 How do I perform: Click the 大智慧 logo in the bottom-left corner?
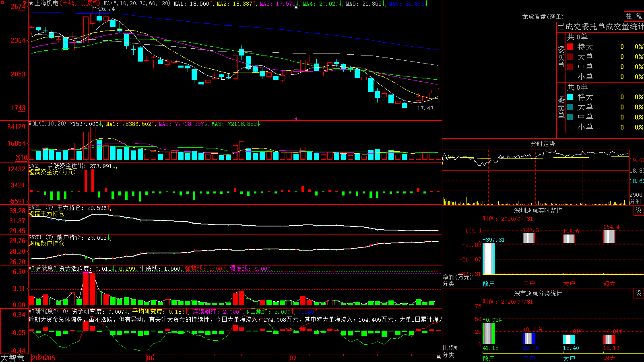point(12,358)
